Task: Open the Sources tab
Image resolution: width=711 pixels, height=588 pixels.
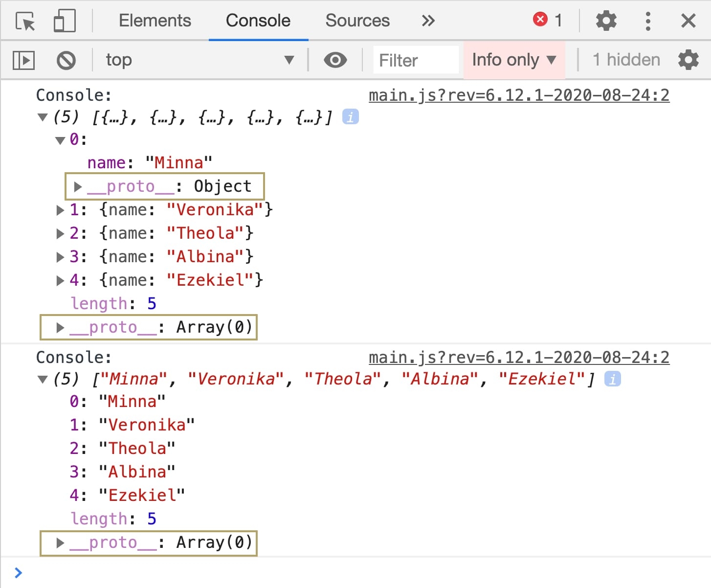Action: click(x=357, y=21)
